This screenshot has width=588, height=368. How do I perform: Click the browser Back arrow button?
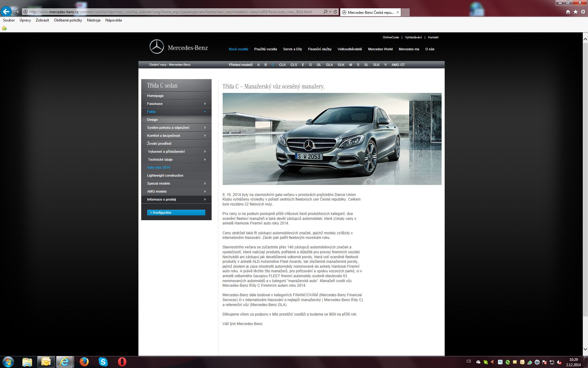6,12
